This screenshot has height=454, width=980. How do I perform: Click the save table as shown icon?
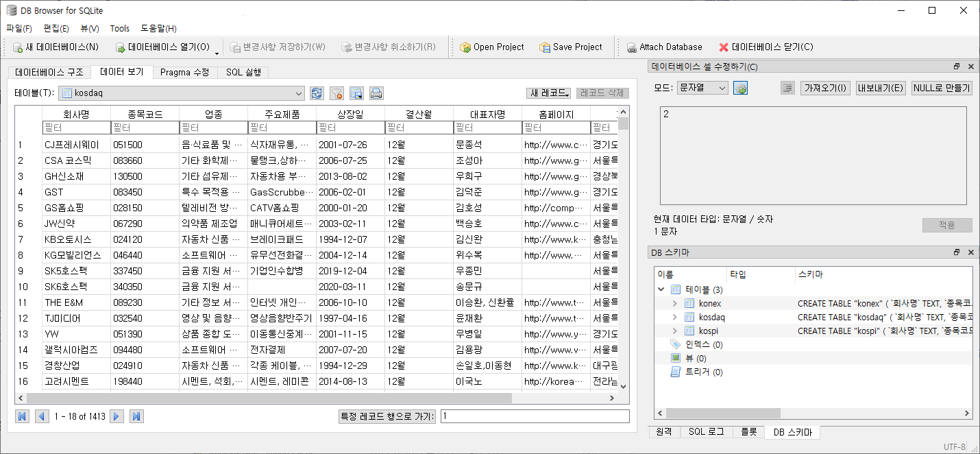click(x=356, y=93)
